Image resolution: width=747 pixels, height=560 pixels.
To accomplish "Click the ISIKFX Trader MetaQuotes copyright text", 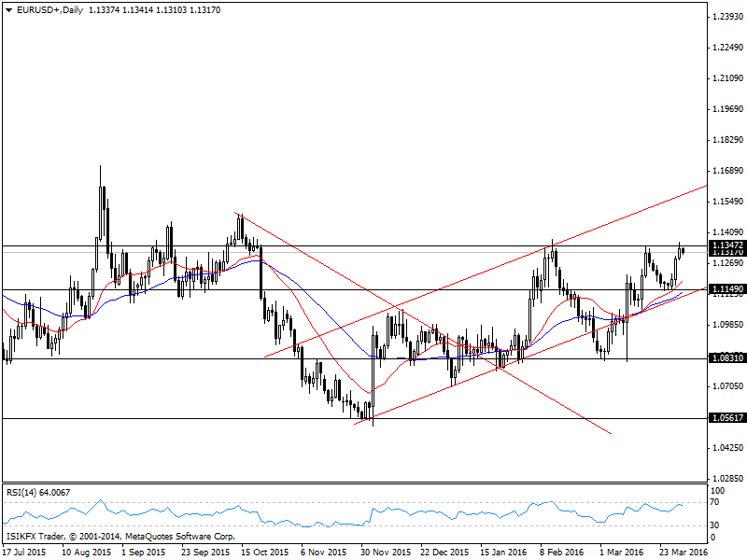I will click(x=120, y=537).
